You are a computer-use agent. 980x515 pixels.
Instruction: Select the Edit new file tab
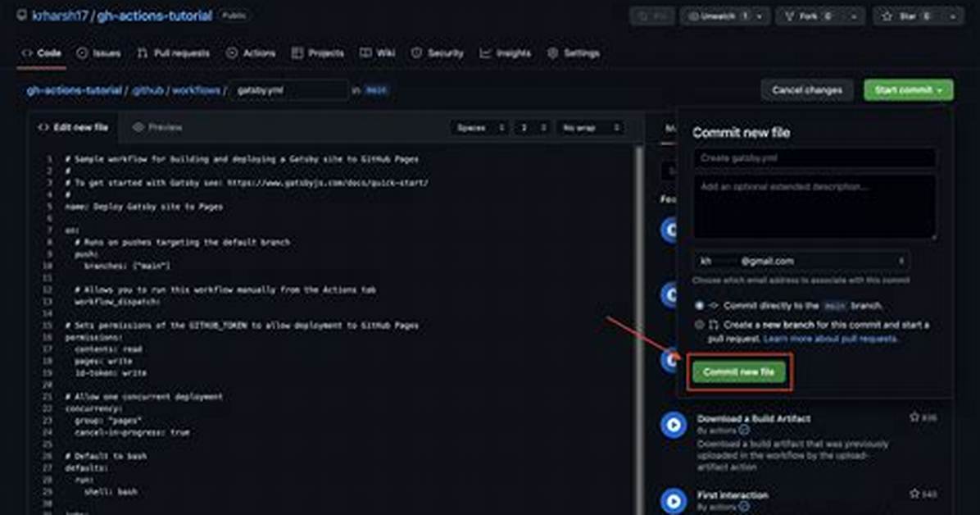tap(73, 127)
